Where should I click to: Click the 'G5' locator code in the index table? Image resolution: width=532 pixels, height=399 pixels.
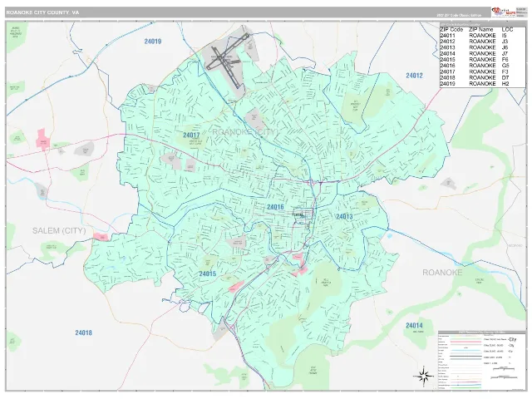point(505,66)
